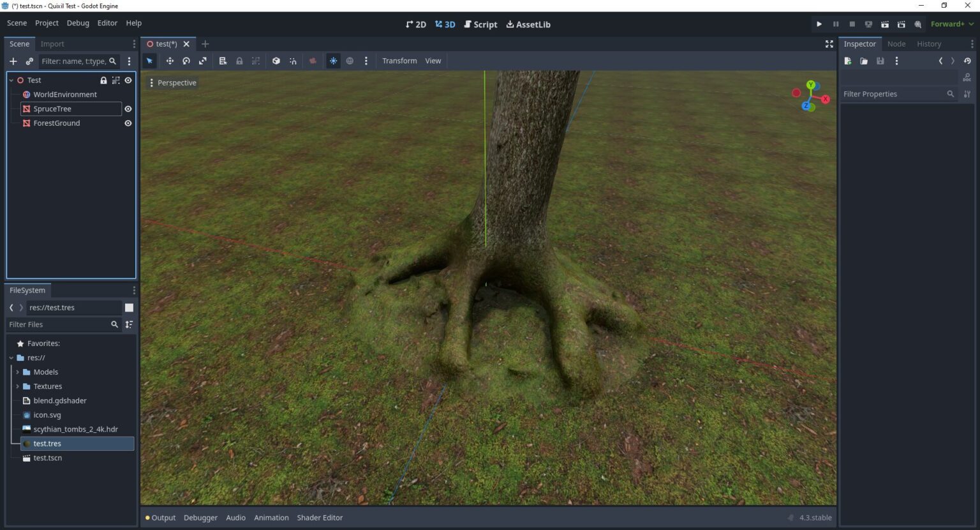Screen dimensions: 980x530
Task: Save the current resource in the Inspector
Action: tap(880, 61)
